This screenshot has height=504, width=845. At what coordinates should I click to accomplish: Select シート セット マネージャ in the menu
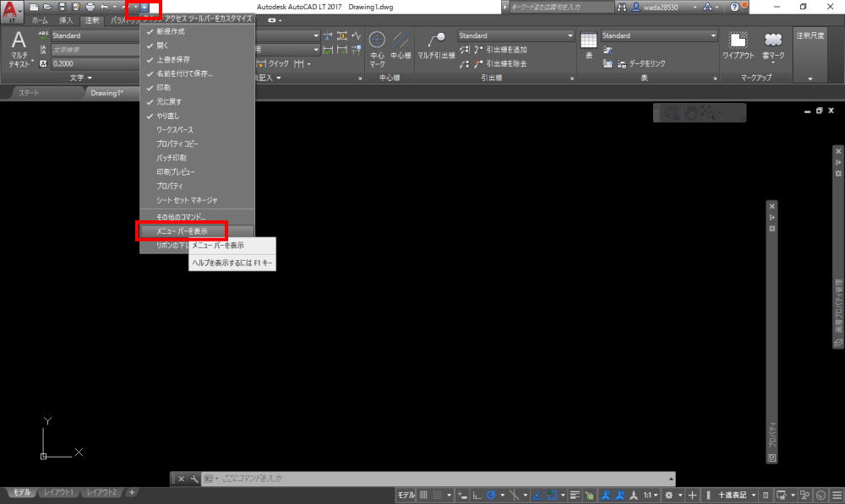coord(197,200)
